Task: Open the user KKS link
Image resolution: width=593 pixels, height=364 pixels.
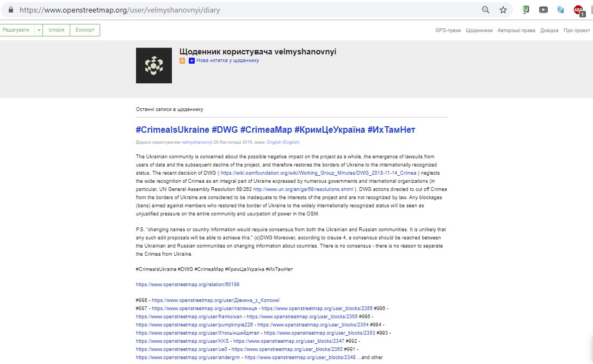Action: [x=182, y=341]
